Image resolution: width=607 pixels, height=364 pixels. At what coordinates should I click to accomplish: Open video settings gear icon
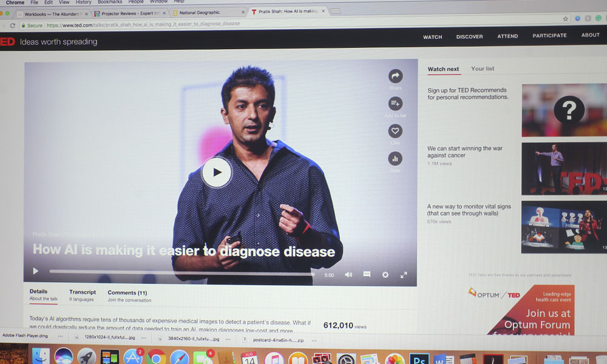click(x=385, y=275)
